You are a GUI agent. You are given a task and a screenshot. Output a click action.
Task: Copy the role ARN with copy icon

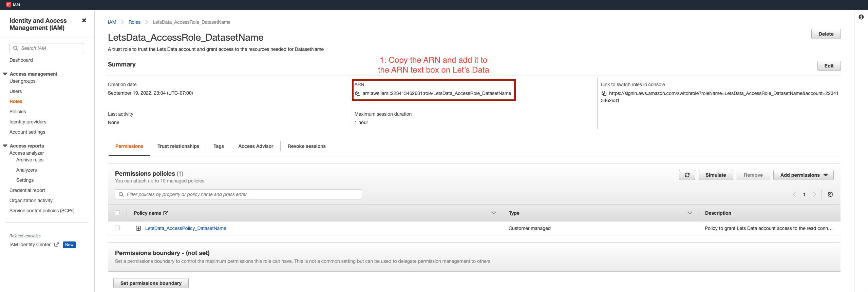(357, 93)
